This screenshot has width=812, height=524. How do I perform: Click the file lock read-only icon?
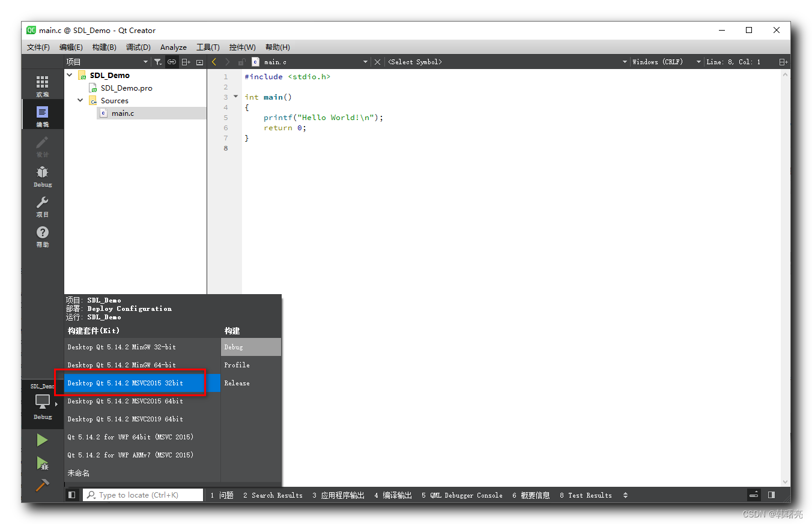pyautogui.click(x=241, y=62)
